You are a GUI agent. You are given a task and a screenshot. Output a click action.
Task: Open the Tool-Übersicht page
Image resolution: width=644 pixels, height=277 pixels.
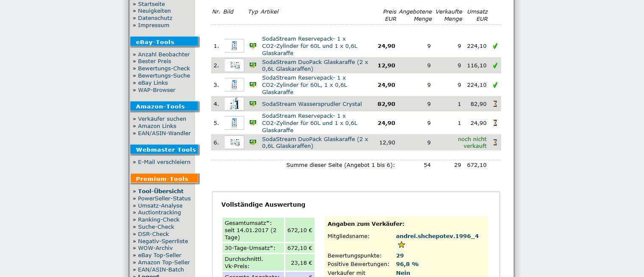coord(161,191)
